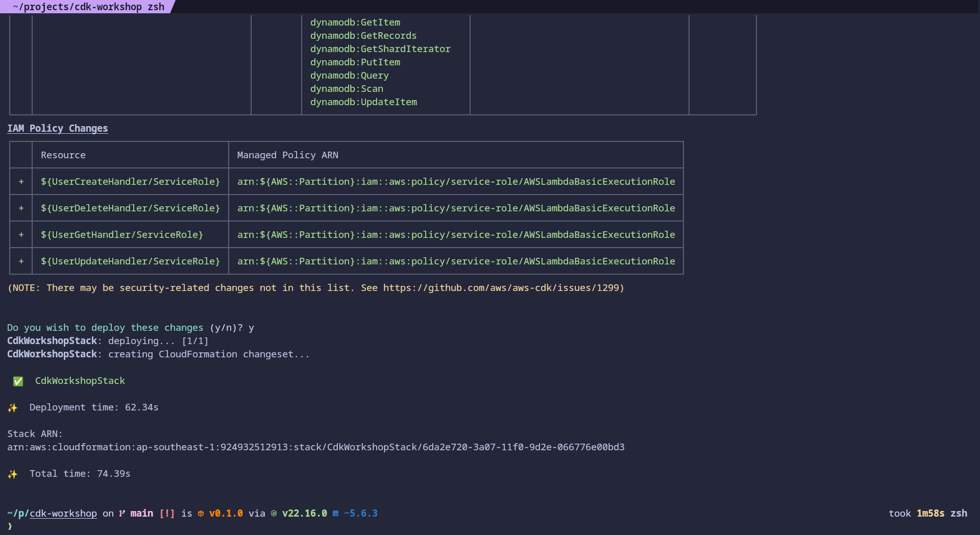
Task: Click the green checkmark next to CdkWorkshopStack
Action: pos(18,381)
